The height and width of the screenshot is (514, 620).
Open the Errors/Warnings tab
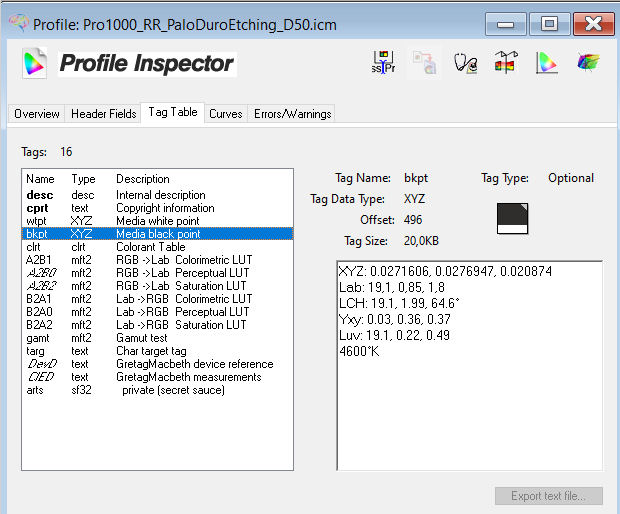tap(292, 114)
